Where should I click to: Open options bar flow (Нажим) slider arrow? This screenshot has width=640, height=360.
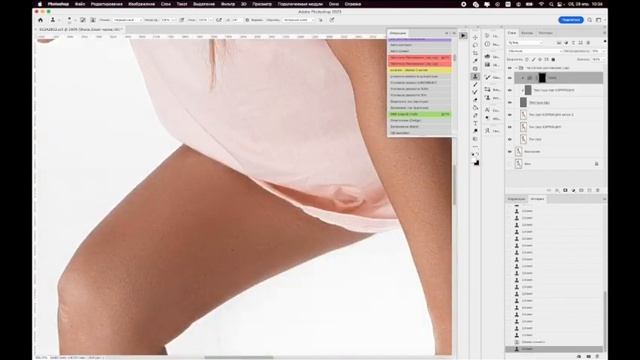(x=211, y=20)
